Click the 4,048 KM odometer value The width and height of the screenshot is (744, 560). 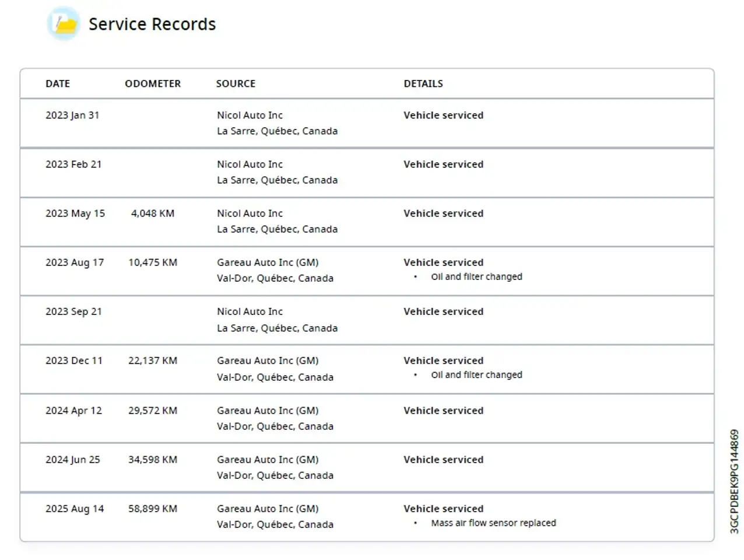(x=153, y=213)
